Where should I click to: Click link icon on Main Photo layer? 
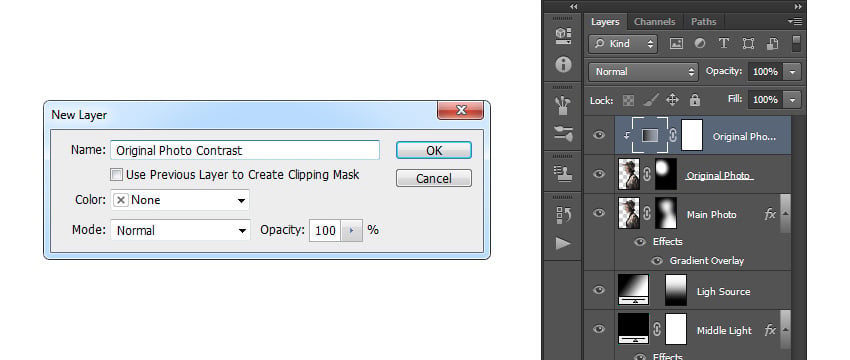click(x=647, y=214)
